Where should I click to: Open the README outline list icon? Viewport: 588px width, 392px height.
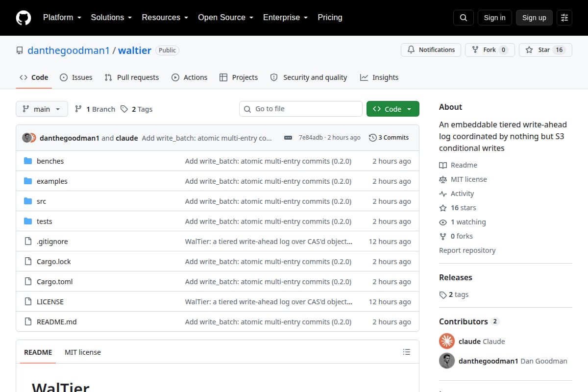(406, 352)
